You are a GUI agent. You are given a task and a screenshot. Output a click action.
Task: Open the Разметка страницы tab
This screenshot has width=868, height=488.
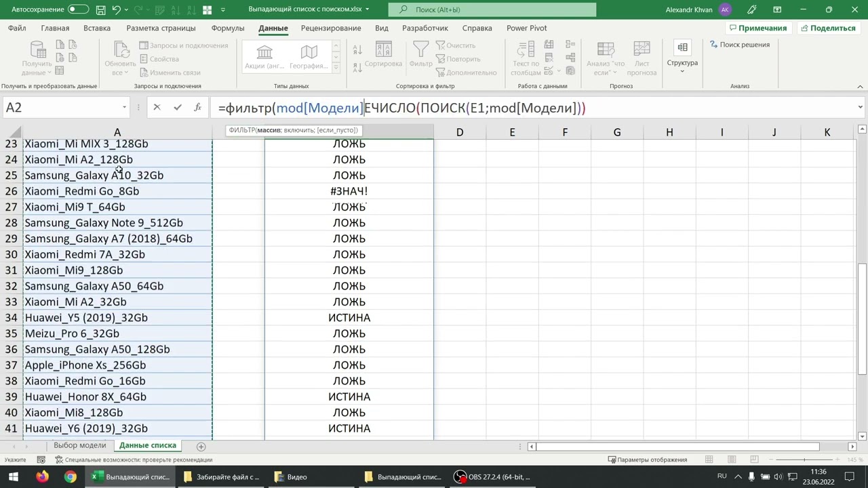click(x=161, y=28)
